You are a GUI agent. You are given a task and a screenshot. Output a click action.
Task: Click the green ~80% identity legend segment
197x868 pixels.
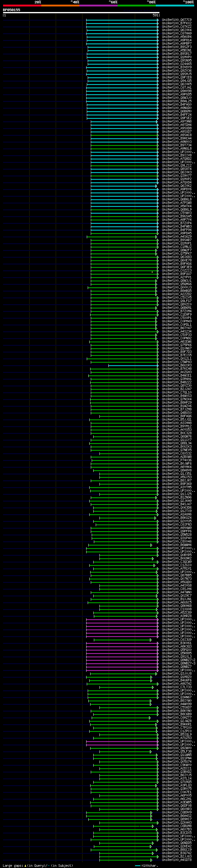(x=137, y=6)
